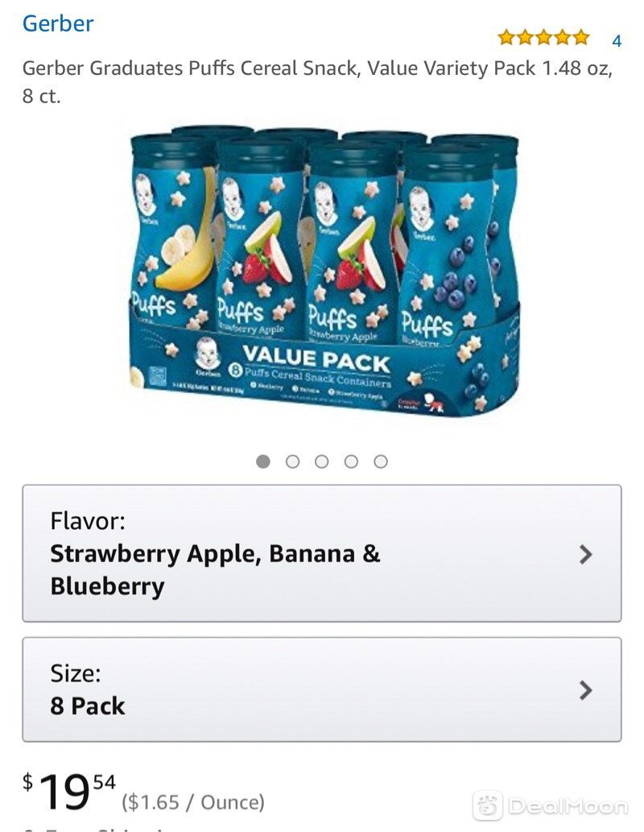Open the Gerber Puffs product image
Image resolution: width=644 pixels, height=832 pixels.
click(x=324, y=271)
